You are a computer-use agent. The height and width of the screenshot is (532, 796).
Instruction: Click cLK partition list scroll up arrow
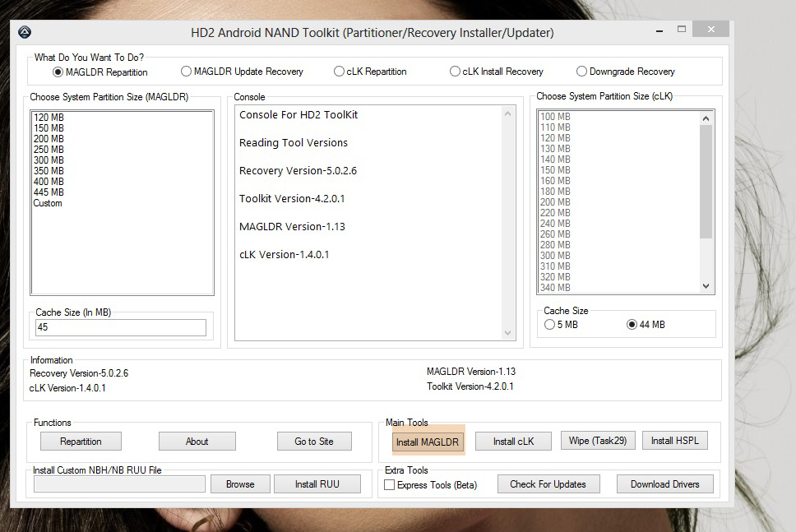pyautogui.click(x=706, y=118)
